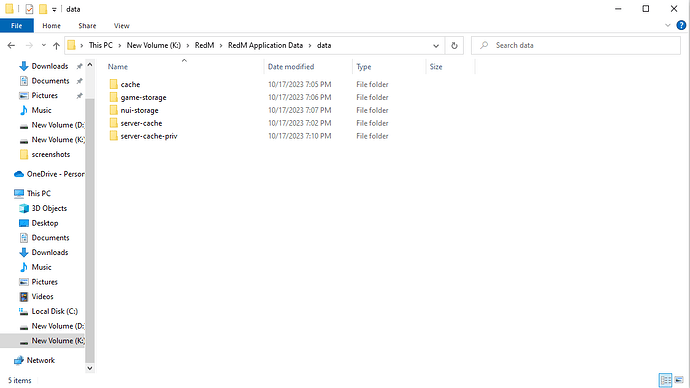The height and width of the screenshot is (388, 690).
Task: Click New Volume (K:) in the address bar
Action: (154, 45)
